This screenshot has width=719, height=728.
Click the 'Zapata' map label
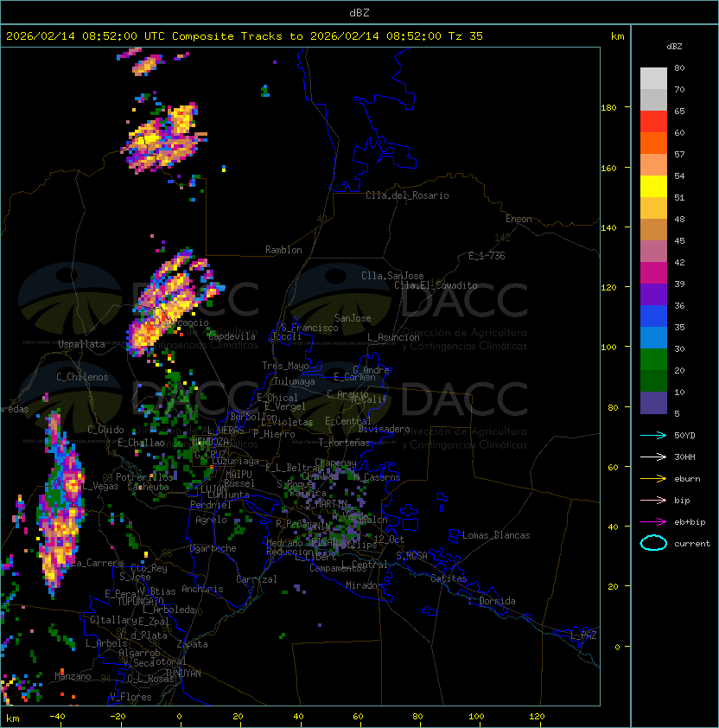click(192, 644)
